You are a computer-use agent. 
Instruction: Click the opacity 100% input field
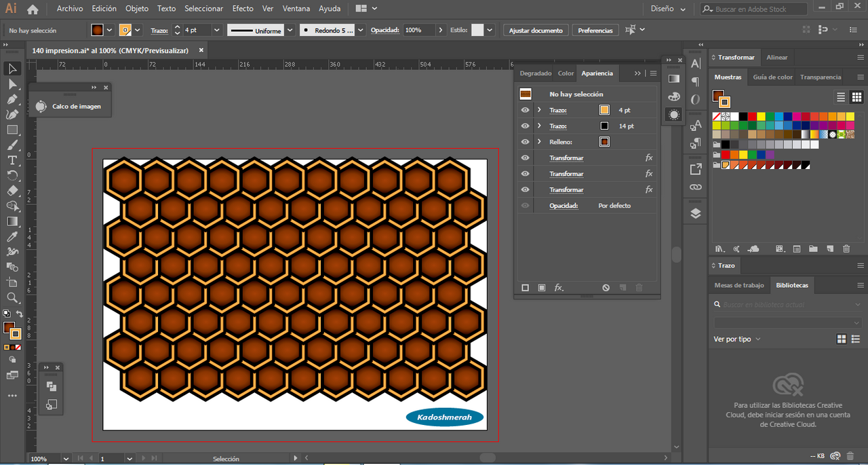click(x=420, y=31)
